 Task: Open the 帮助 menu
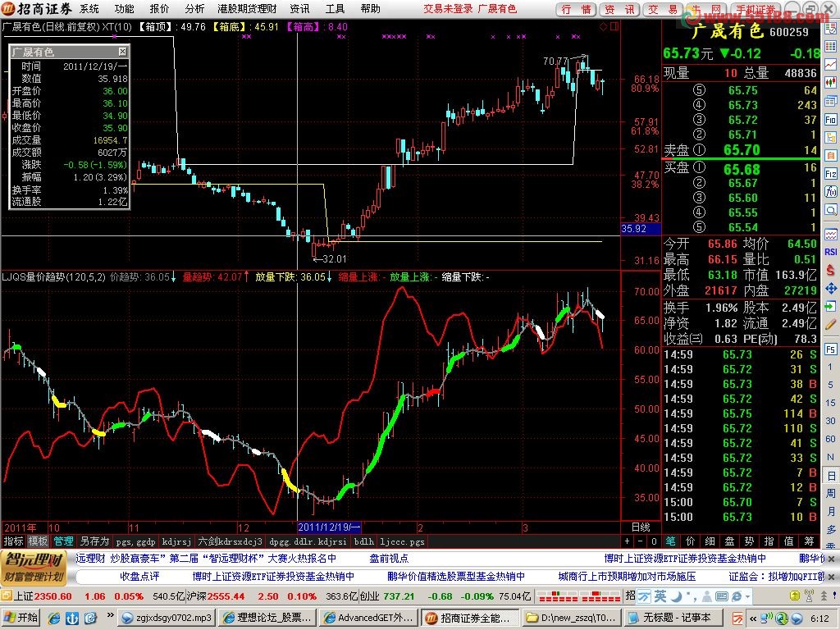point(370,8)
